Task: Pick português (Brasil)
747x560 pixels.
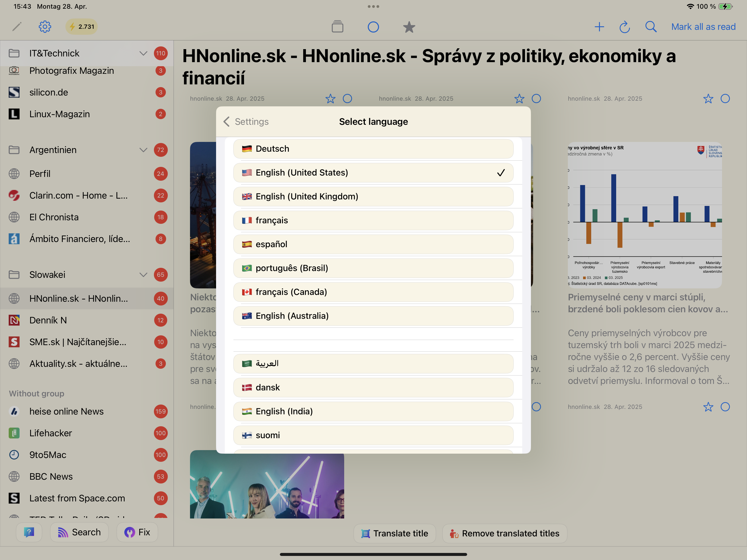Action: (x=373, y=268)
